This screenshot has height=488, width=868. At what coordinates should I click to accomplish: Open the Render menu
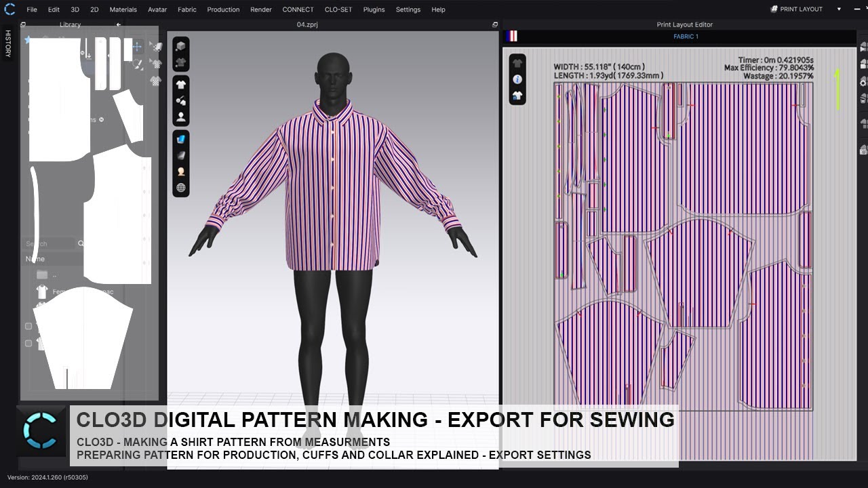[x=261, y=9]
